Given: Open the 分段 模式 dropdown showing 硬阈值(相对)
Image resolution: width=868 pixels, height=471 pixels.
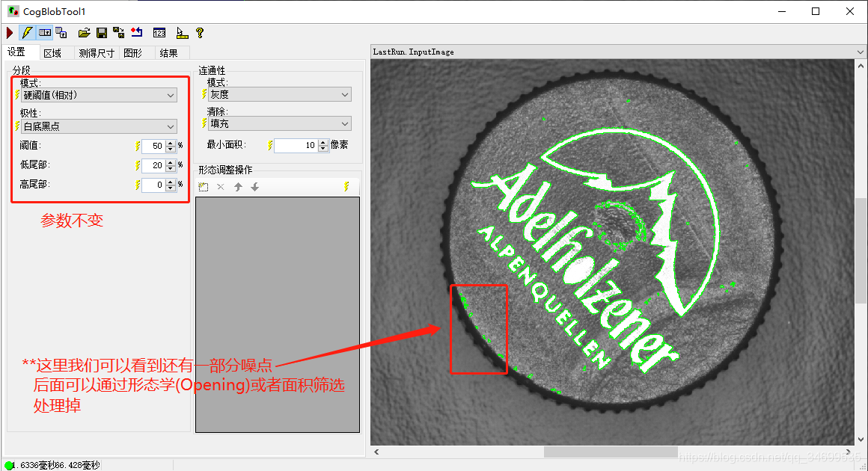Looking at the screenshot, I should (99, 95).
